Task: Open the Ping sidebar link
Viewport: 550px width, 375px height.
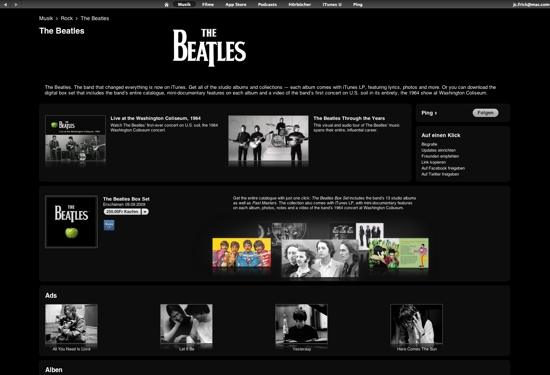Action: [429, 113]
